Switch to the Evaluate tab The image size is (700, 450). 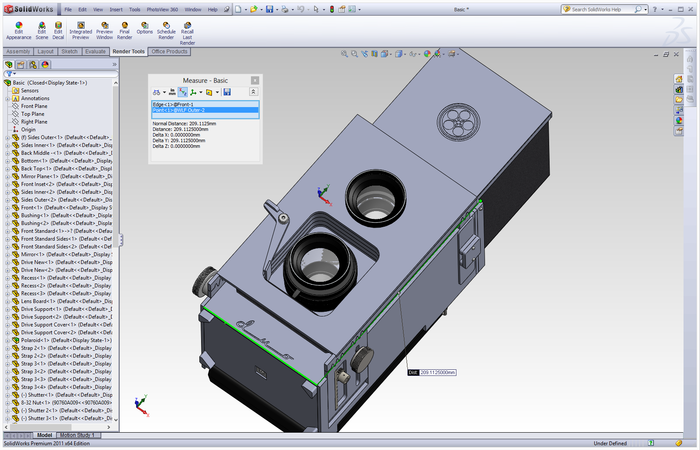pyautogui.click(x=96, y=52)
